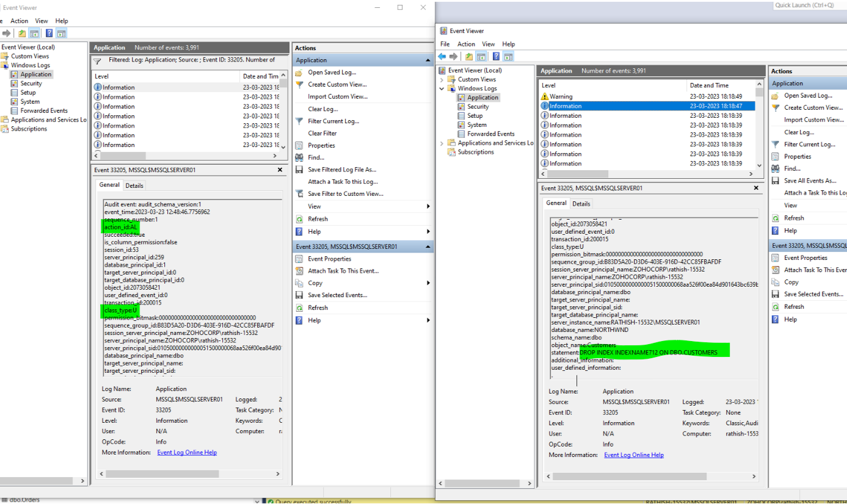Click Attach a Task To this Log in left pane
The height and width of the screenshot is (504, 847).
[343, 181]
